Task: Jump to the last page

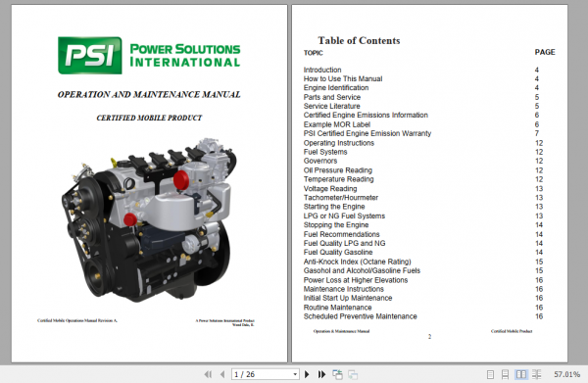Action: (321, 374)
